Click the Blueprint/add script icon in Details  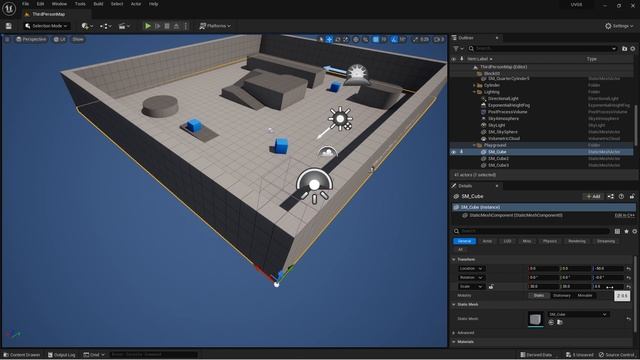611,196
